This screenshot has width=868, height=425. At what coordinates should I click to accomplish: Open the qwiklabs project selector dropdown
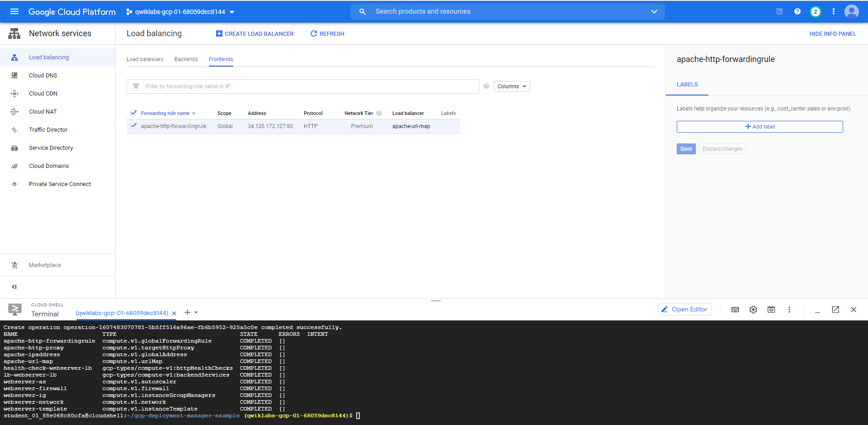[x=180, y=12]
